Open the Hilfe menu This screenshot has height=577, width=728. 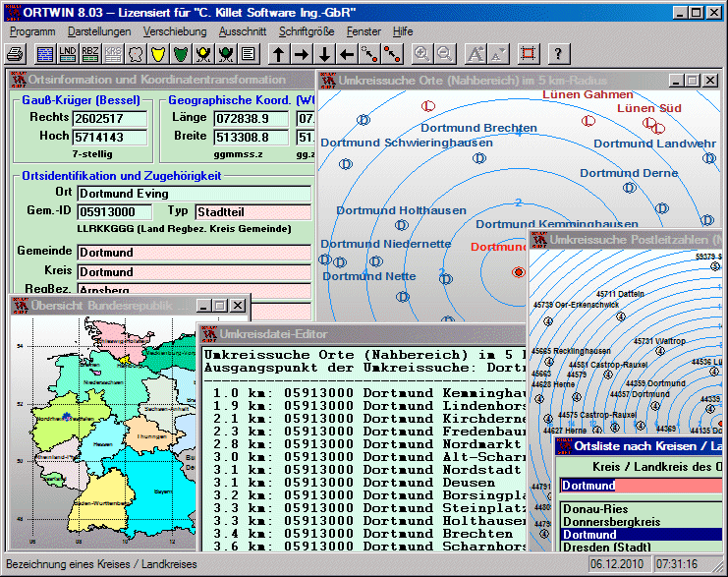[x=403, y=31]
